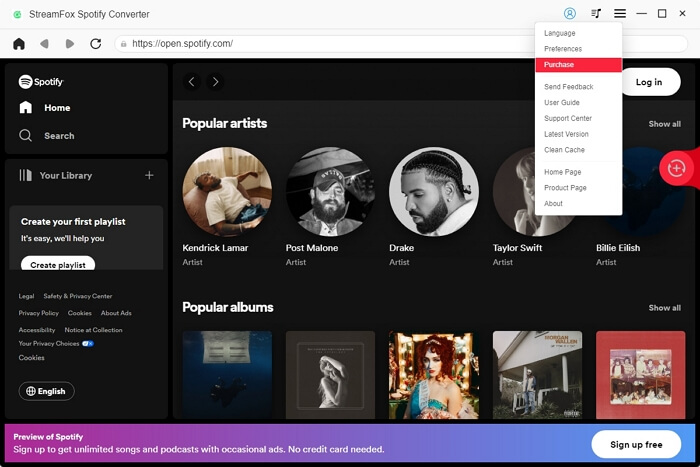
Task: Go to the browser home icon
Action: [19, 44]
